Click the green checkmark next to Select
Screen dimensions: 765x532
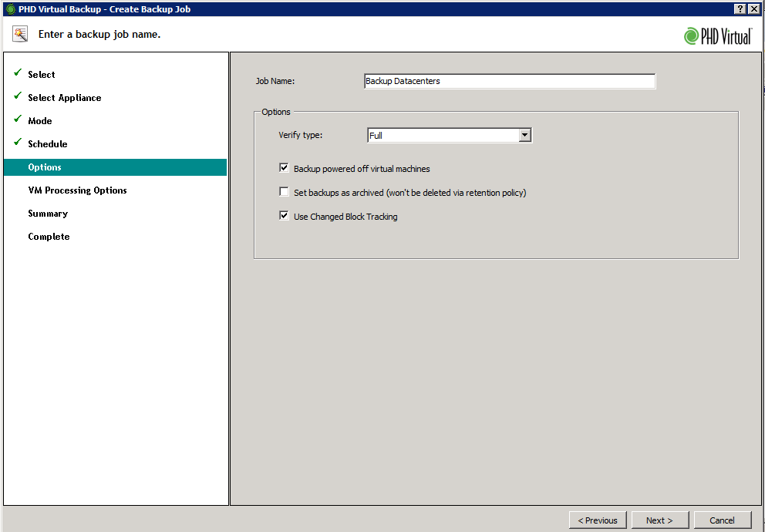18,72
